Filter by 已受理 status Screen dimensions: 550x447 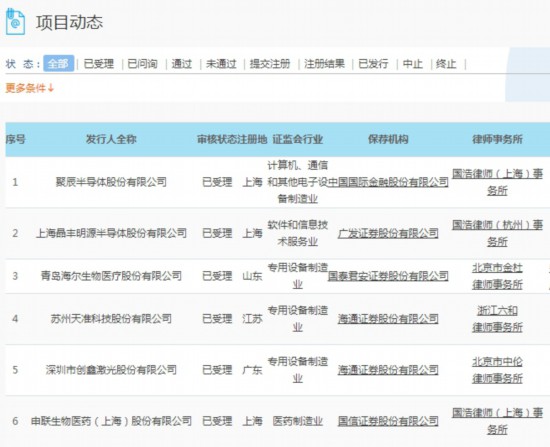(x=99, y=64)
